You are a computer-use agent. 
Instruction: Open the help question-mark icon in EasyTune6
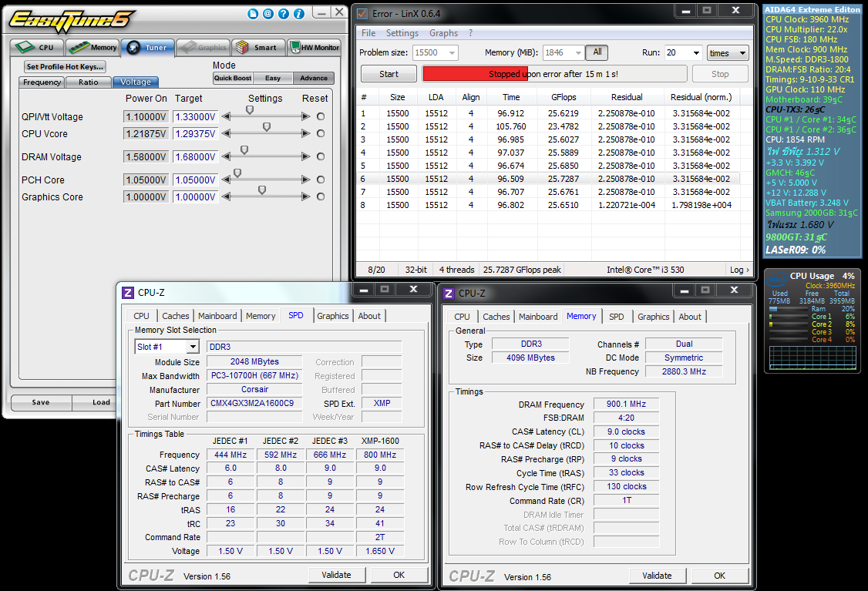[283, 14]
